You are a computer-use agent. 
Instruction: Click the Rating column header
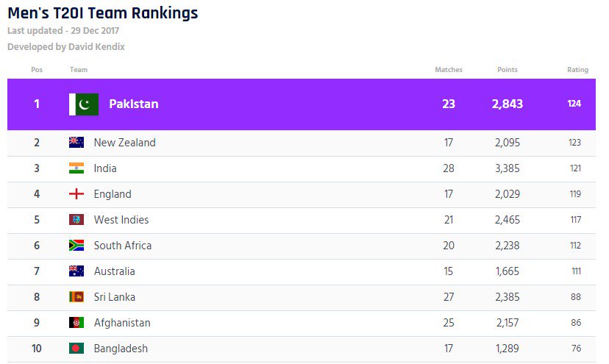pyautogui.click(x=577, y=70)
